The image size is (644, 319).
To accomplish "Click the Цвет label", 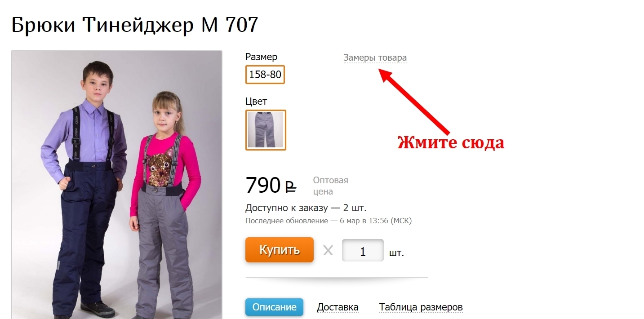I will click(x=256, y=101).
